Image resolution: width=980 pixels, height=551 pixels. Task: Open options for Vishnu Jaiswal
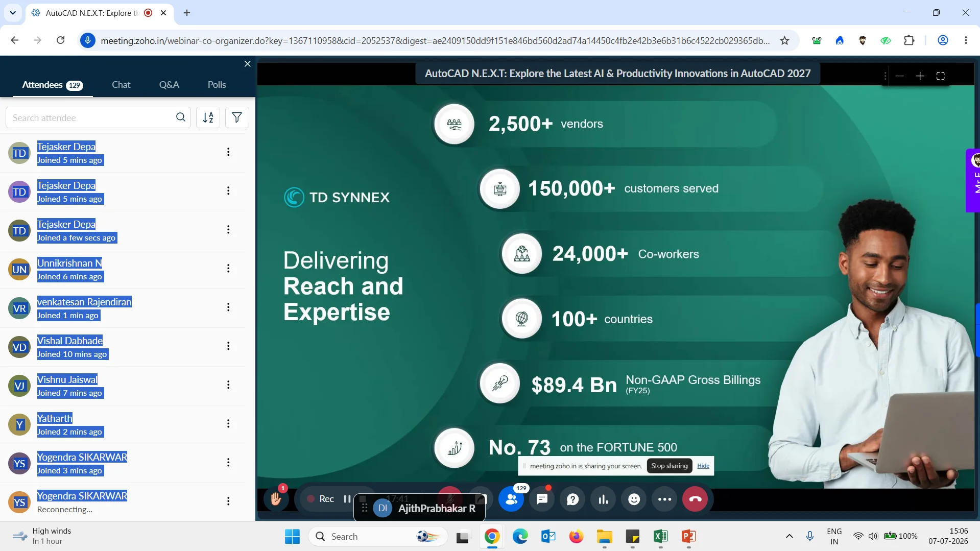[228, 385]
